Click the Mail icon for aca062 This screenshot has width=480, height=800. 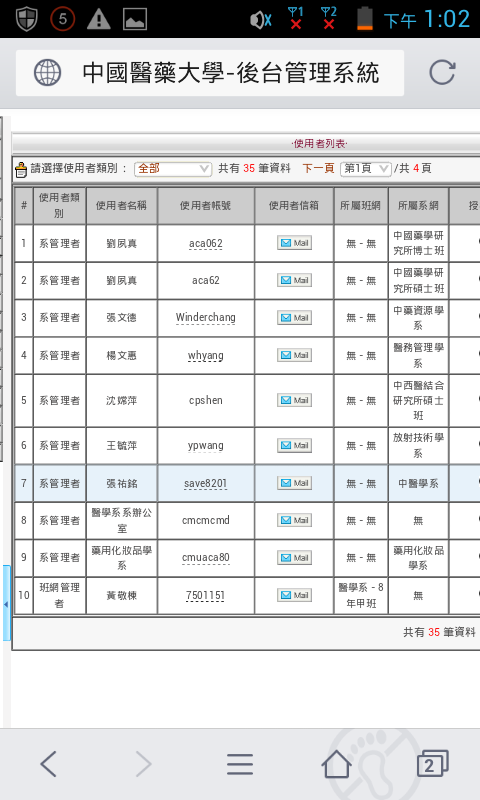294,243
